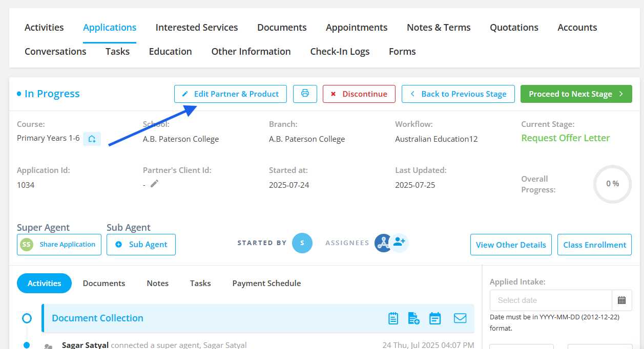The width and height of the screenshot is (644, 349).
Task: Open the Notes & Terms tab
Action: (x=439, y=28)
